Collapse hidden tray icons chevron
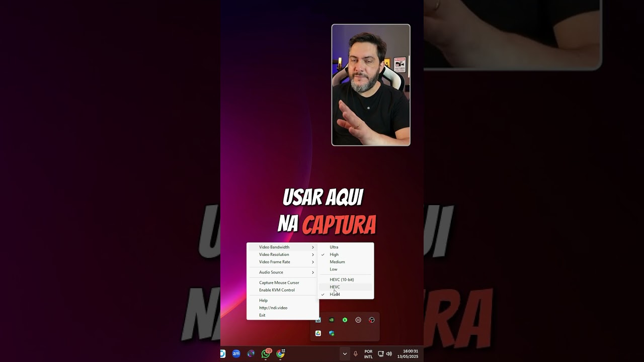 [x=345, y=354]
